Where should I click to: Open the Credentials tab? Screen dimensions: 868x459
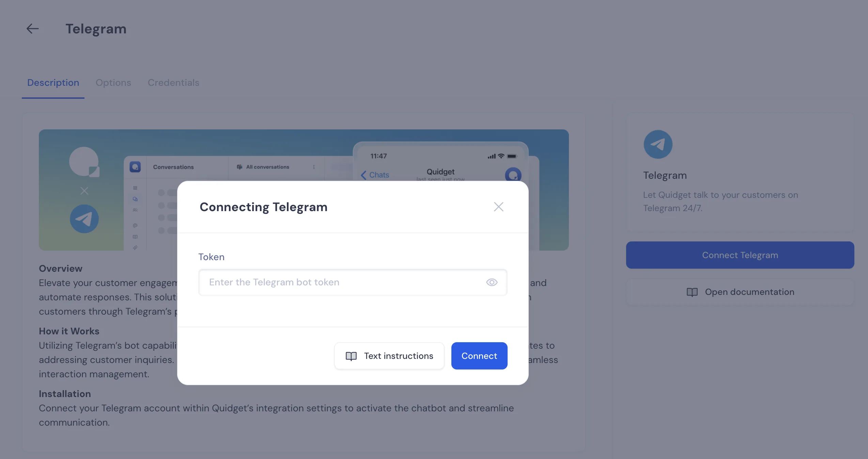click(x=173, y=83)
